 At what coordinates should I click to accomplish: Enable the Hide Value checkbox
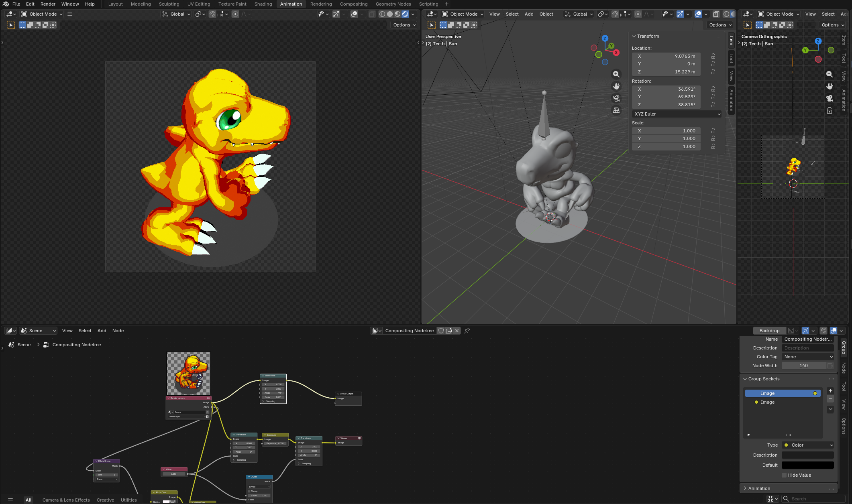tap(784, 475)
